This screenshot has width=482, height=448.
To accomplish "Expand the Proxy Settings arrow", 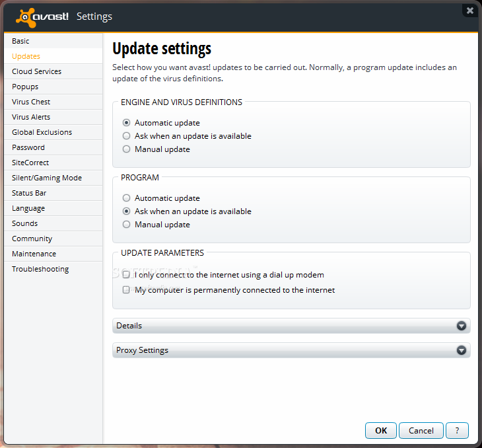I will (x=461, y=350).
